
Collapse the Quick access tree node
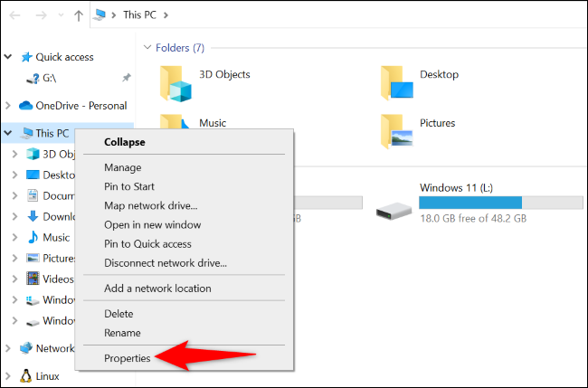[9, 57]
